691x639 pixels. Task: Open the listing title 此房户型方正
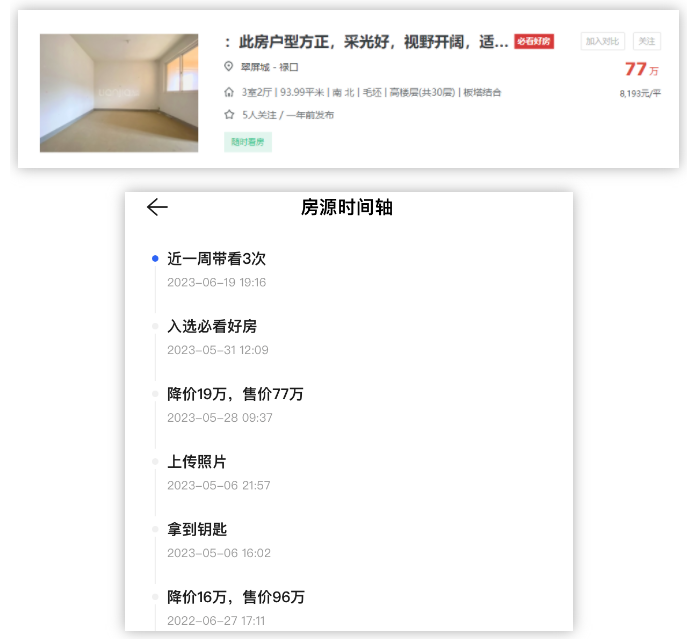366,42
